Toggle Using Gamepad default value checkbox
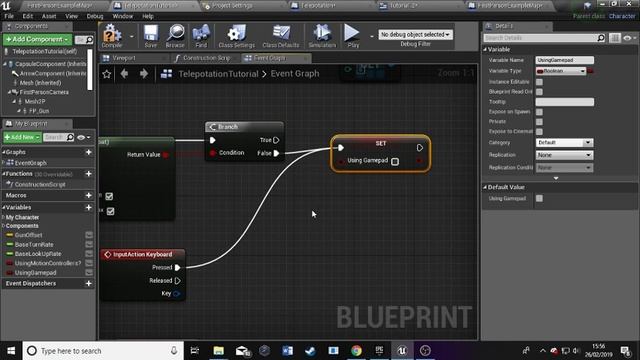 point(539,198)
